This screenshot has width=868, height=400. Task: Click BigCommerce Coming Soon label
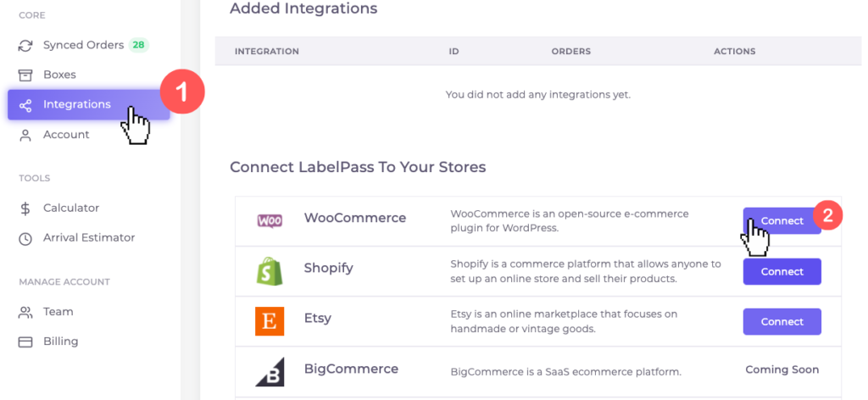[x=782, y=369]
